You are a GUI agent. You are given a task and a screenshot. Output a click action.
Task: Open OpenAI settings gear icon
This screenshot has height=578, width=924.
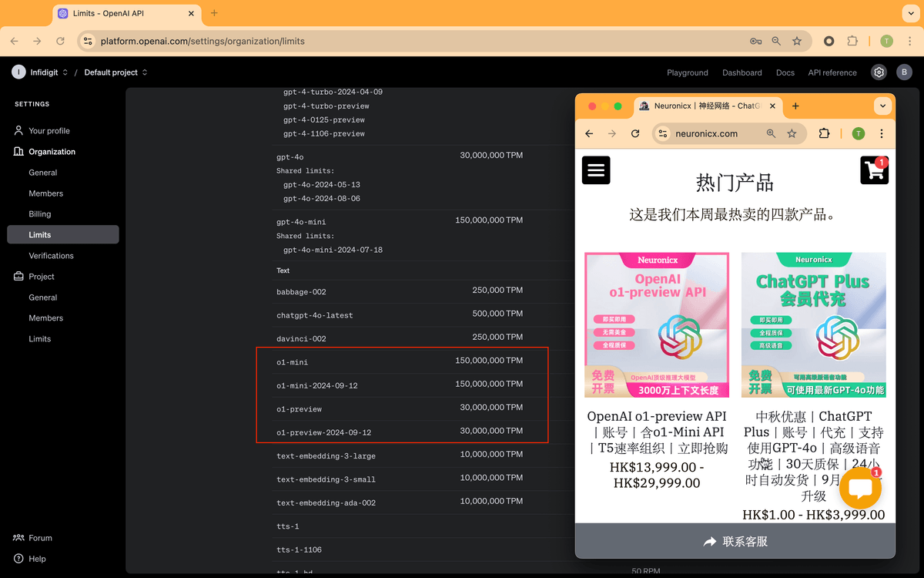click(x=879, y=72)
